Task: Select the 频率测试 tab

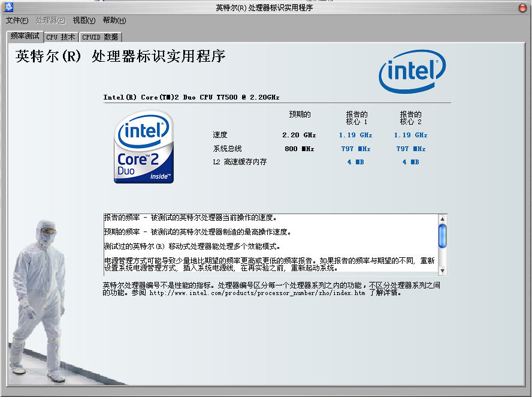Action: (25, 37)
